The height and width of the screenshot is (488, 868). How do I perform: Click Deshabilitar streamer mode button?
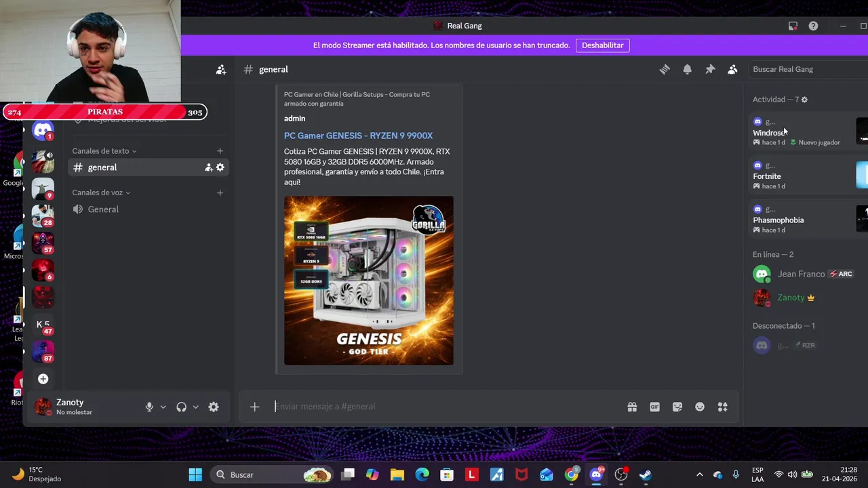click(602, 45)
